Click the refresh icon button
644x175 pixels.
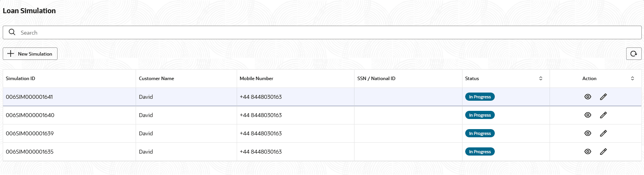pyautogui.click(x=634, y=54)
